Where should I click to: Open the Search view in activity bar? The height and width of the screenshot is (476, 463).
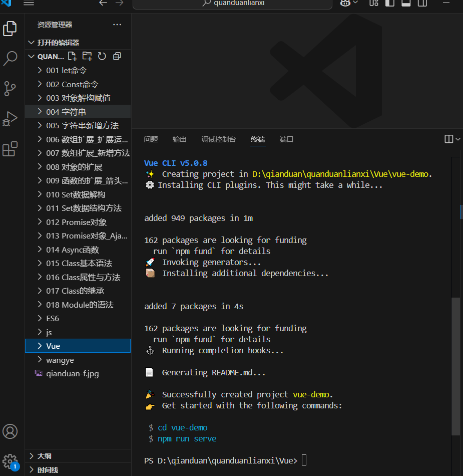point(10,58)
